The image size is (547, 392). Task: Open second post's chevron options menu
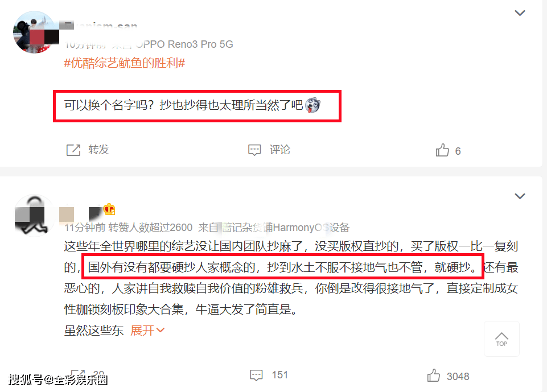tap(520, 196)
